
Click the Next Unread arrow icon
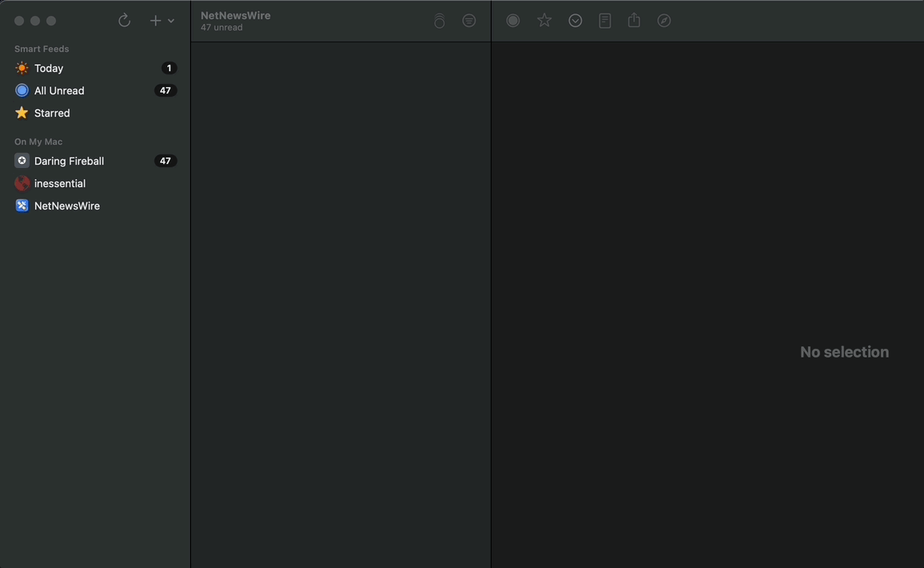coord(576,21)
